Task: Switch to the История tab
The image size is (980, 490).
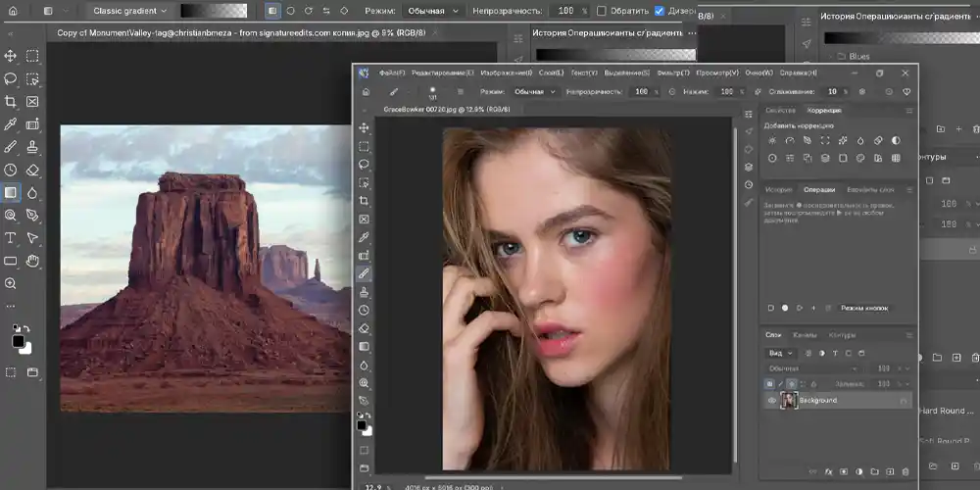Action: pyautogui.click(x=779, y=190)
